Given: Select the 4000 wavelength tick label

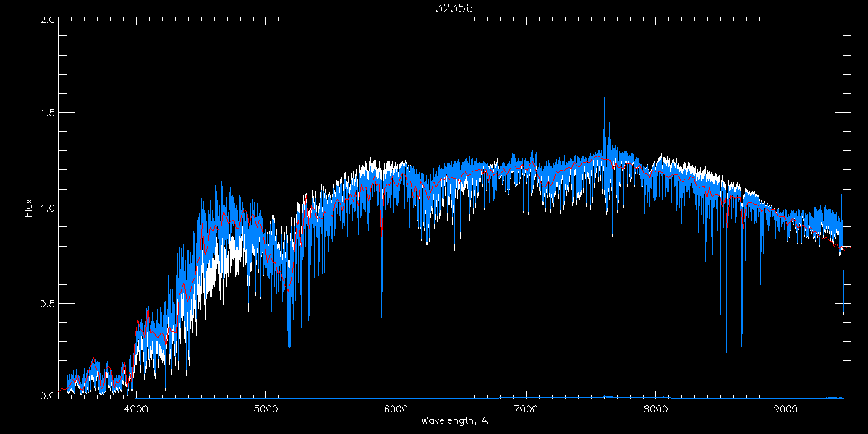Looking at the screenshot, I should pyautogui.click(x=135, y=408).
